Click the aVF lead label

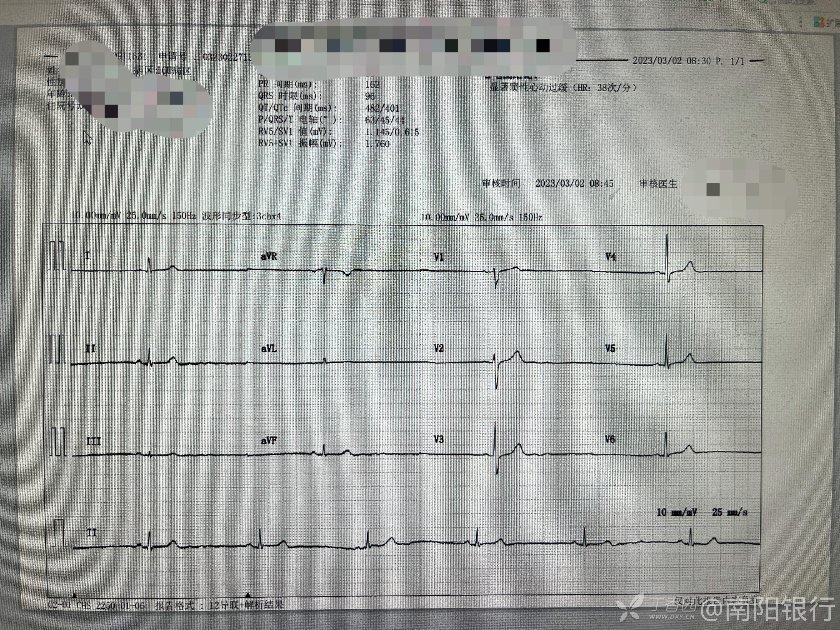[269, 440]
